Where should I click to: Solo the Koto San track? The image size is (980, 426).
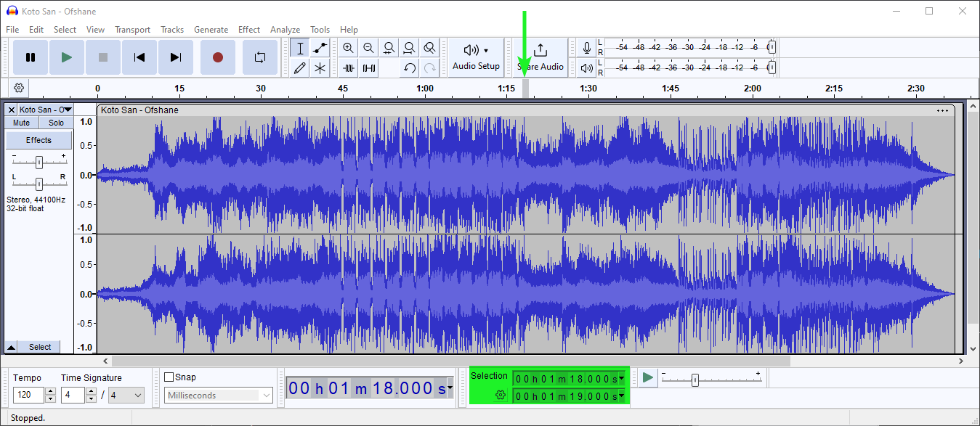56,123
